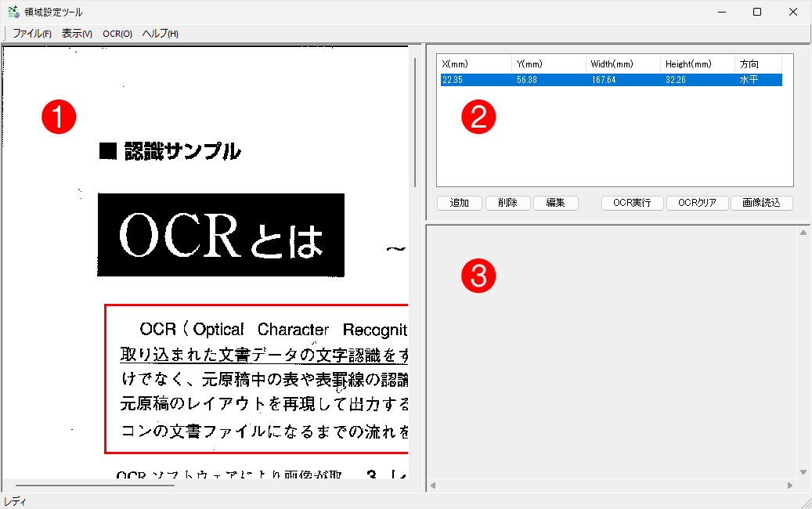Click the scroll-right arrow in the OCR result pane
812x509 pixels.
[x=790, y=486]
